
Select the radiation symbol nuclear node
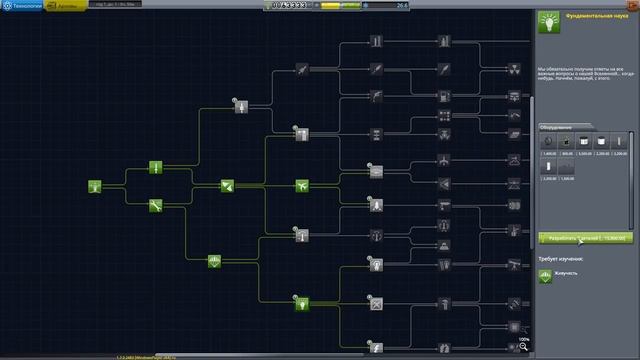tap(514, 69)
